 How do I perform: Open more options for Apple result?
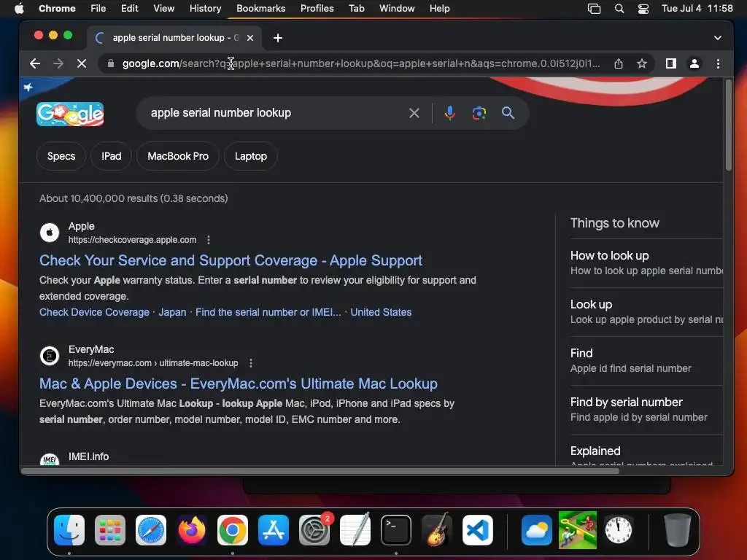[208, 240]
